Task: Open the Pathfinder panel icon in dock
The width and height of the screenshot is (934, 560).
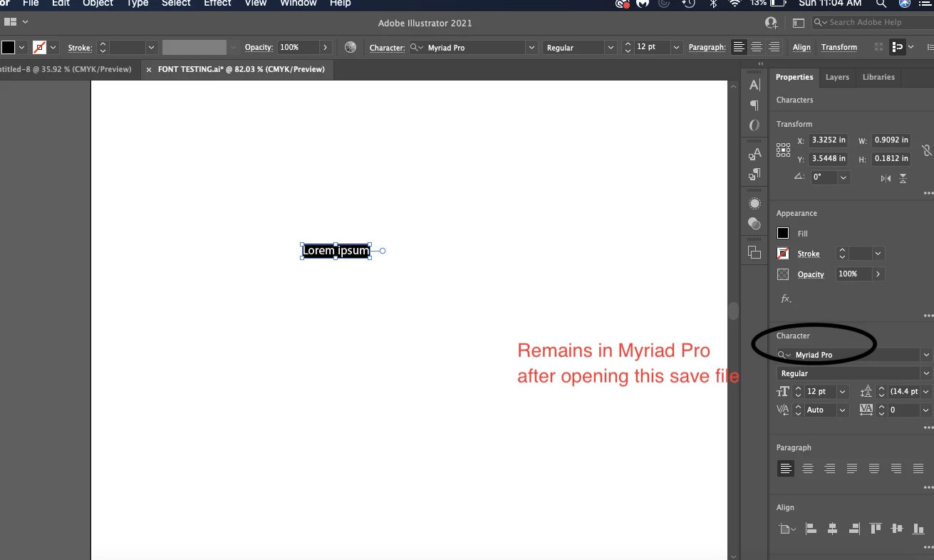Action: pos(754,252)
